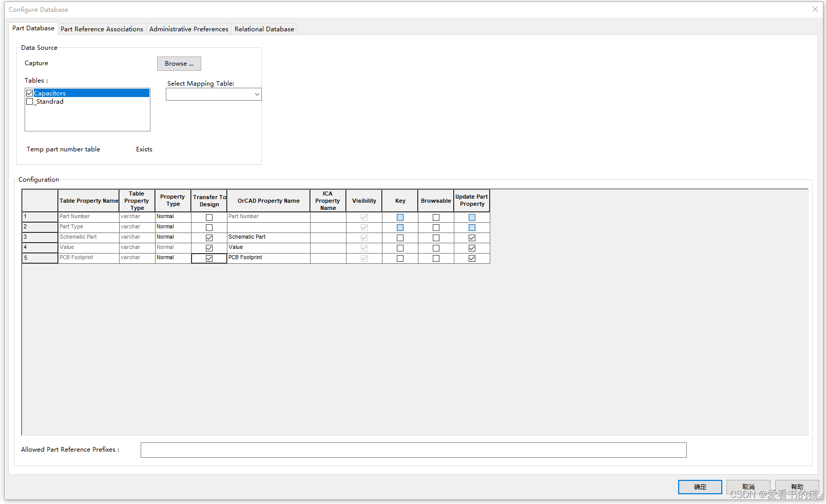Open the Select Mapping Table dropdown
Viewport: 826px width, 504px height.
click(257, 94)
